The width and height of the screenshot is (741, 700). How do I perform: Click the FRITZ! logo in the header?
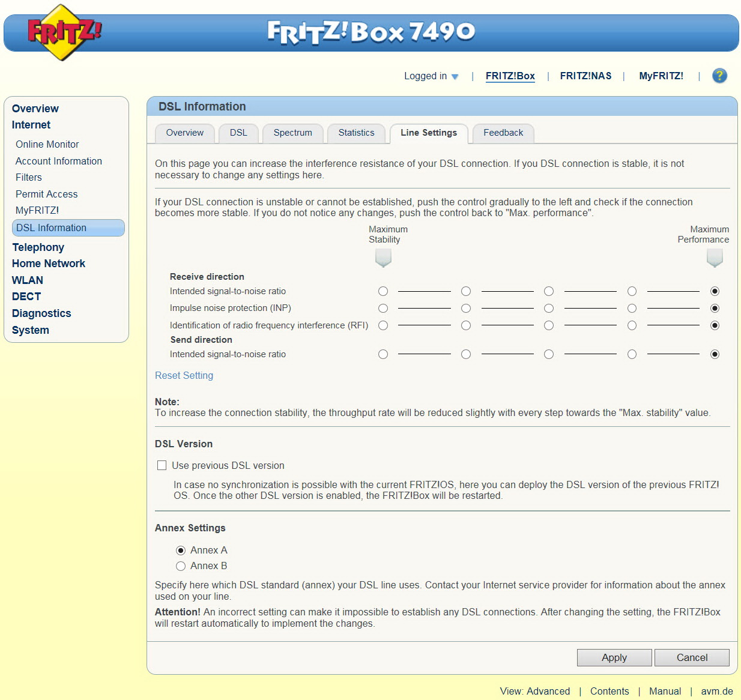64,32
